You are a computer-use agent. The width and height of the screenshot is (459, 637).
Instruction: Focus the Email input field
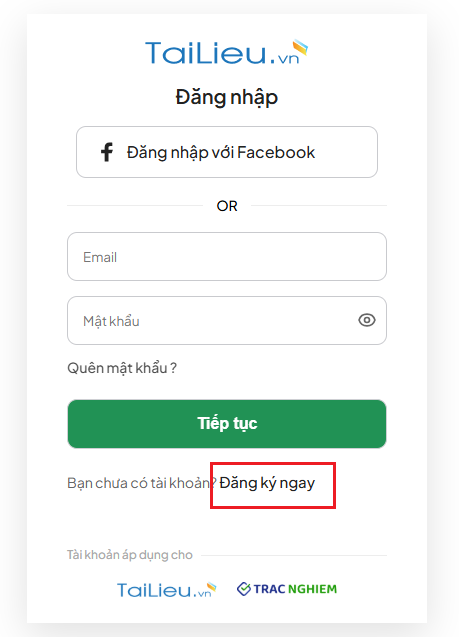coord(227,256)
